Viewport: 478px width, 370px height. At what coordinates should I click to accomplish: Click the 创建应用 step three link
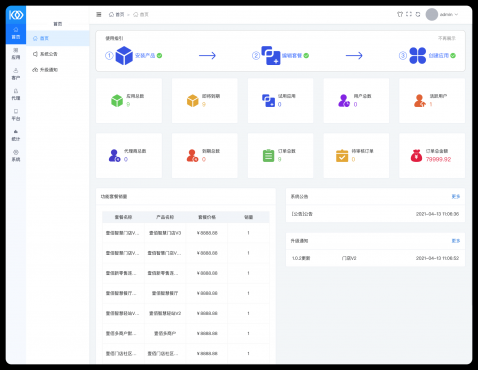click(439, 56)
